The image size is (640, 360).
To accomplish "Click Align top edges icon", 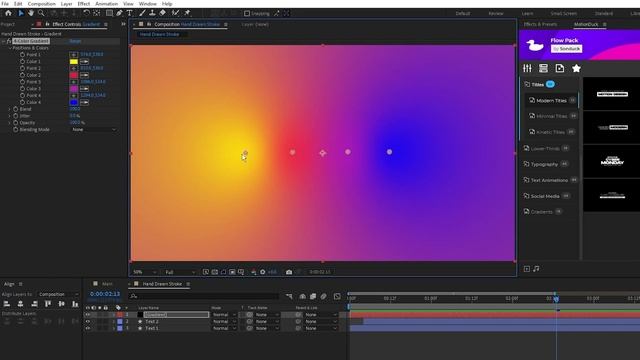I will click(x=48, y=304).
